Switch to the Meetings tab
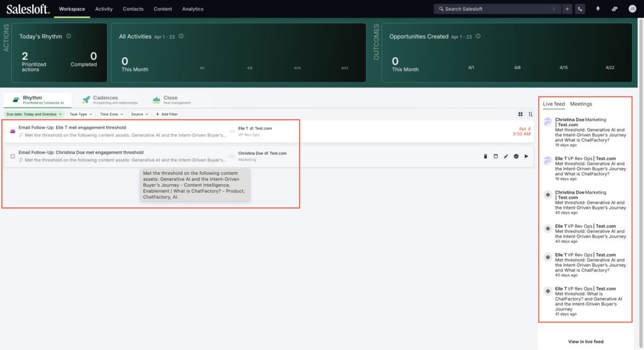Image resolution: width=644 pixels, height=350 pixels. [x=581, y=104]
